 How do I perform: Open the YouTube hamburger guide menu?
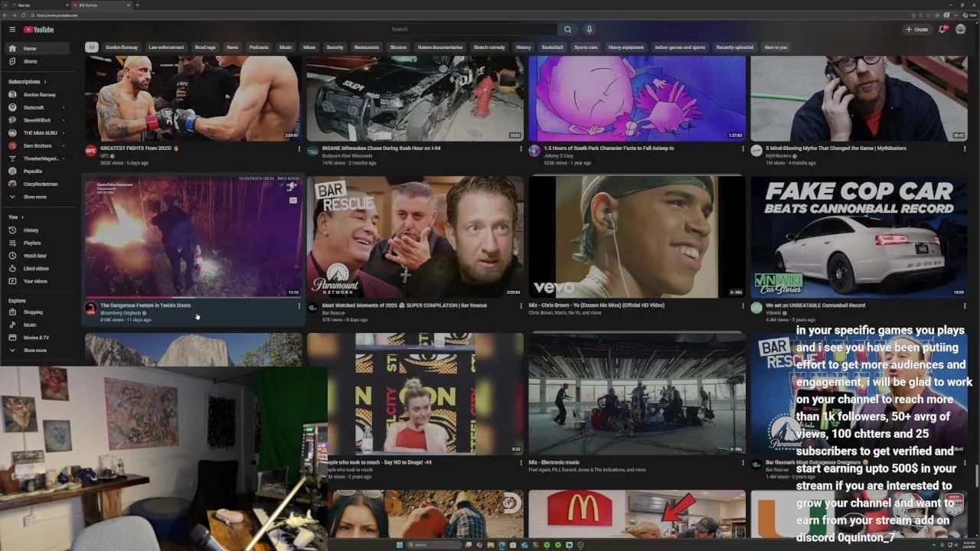tap(12, 29)
